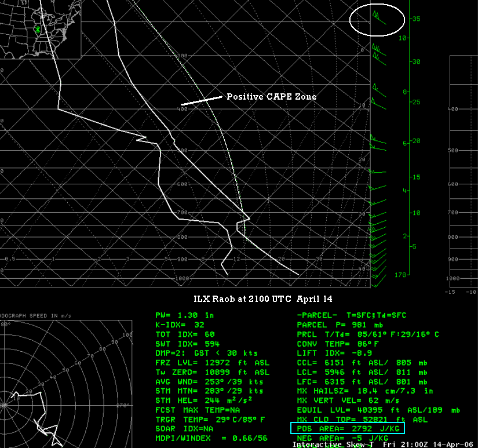Click the green station marker on the map
Screen dimensions: 478x448
pyautogui.click(x=38, y=29)
